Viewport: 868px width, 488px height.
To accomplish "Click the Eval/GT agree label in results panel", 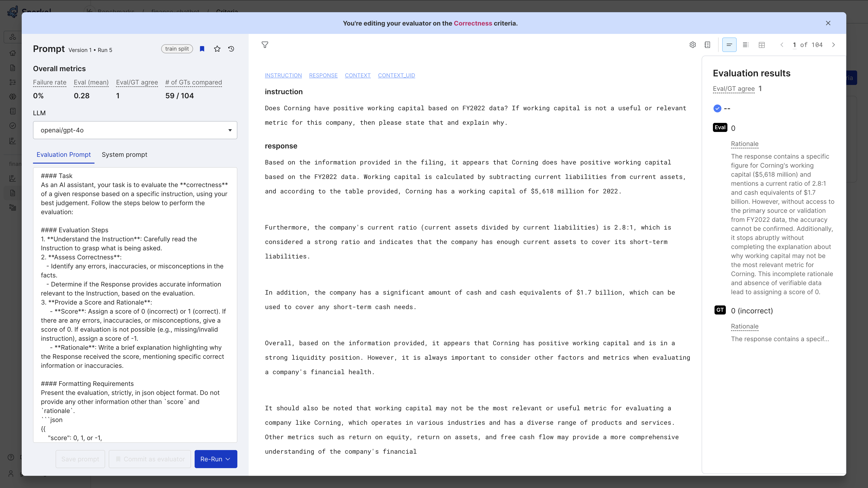I will pos(734,89).
